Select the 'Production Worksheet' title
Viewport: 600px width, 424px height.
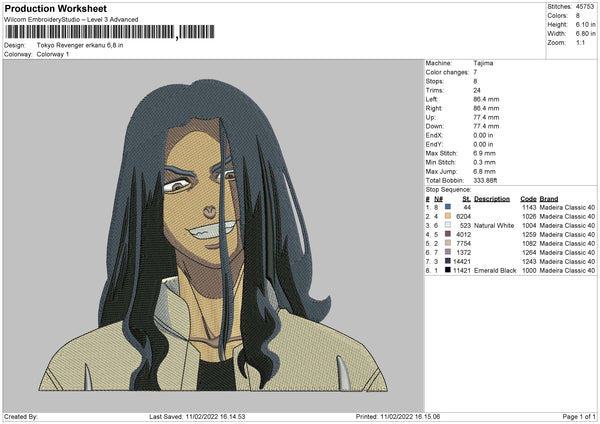point(56,8)
